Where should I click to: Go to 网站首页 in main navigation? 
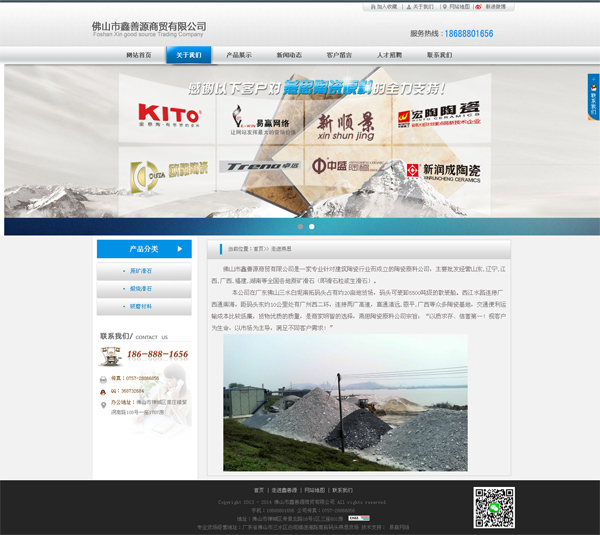pos(139,55)
